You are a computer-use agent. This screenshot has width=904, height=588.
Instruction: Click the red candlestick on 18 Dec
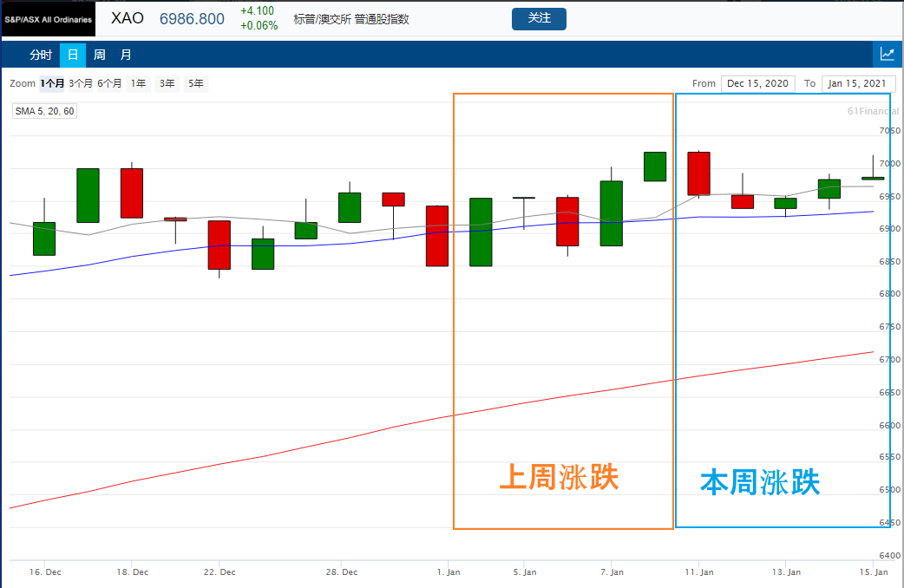click(132, 193)
